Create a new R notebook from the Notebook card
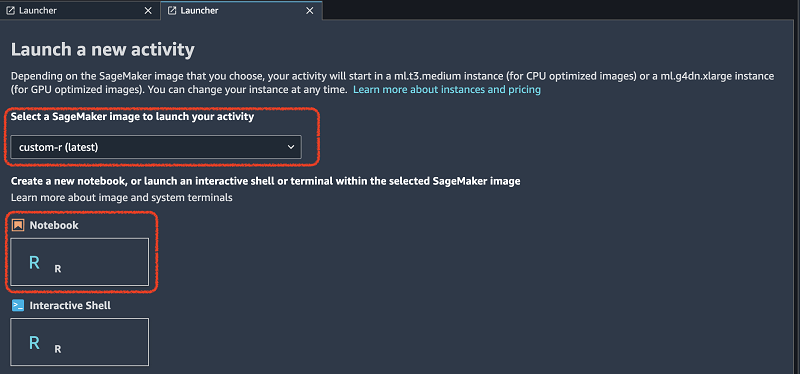800x374 pixels. click(x=80, y=262)
